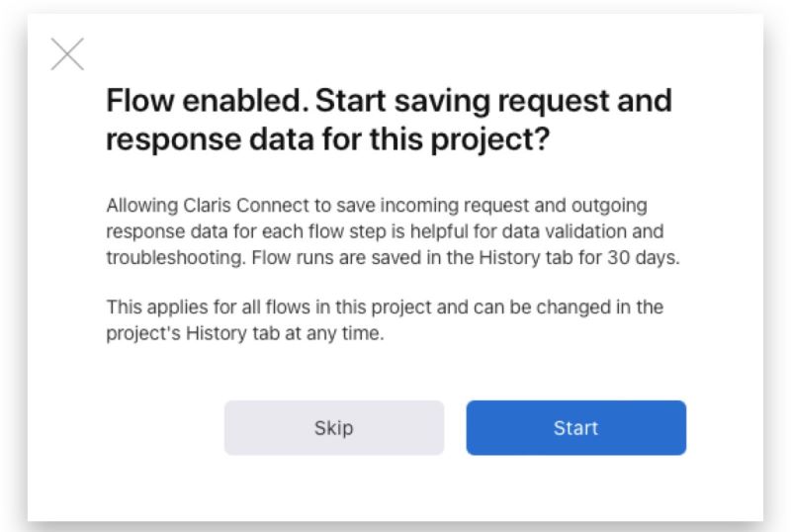Image resolution: width=791 pixels, height=532 pixels.
Task: Hit the gray Skip button
Action: [334, 427]
